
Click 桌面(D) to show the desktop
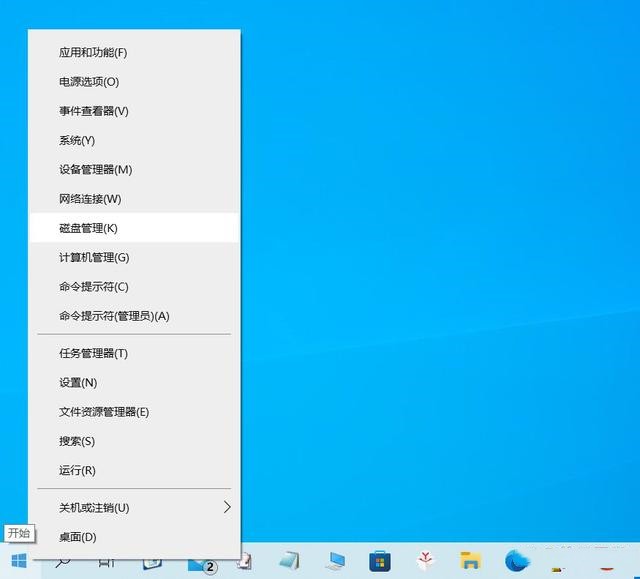pos(78,537)
